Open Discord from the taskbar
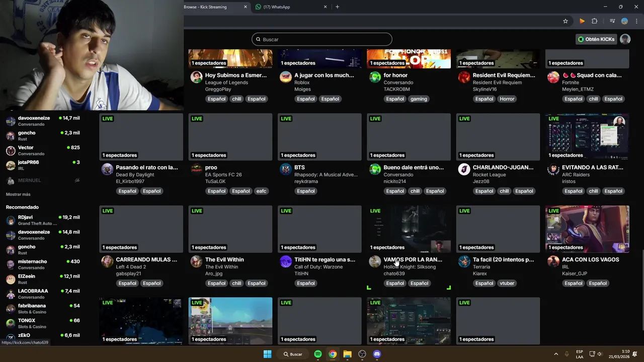Viewport: 644px width, 362px height. click(x=377, y=354)
